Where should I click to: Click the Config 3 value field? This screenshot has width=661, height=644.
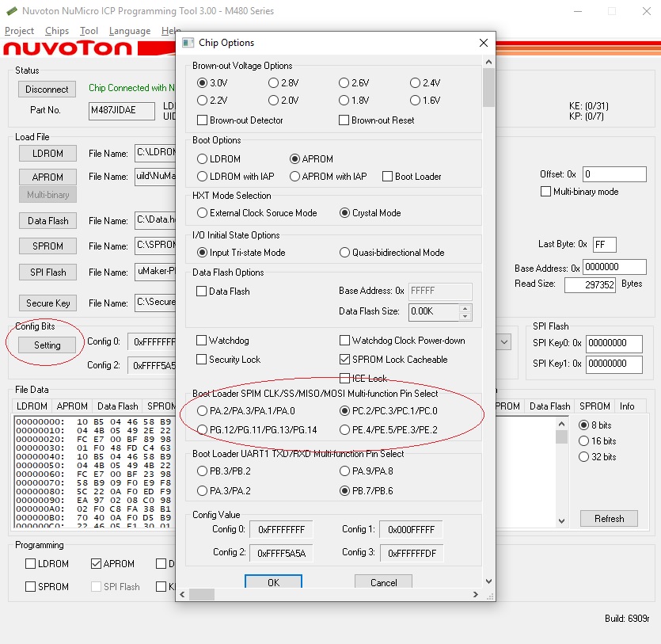412,553
